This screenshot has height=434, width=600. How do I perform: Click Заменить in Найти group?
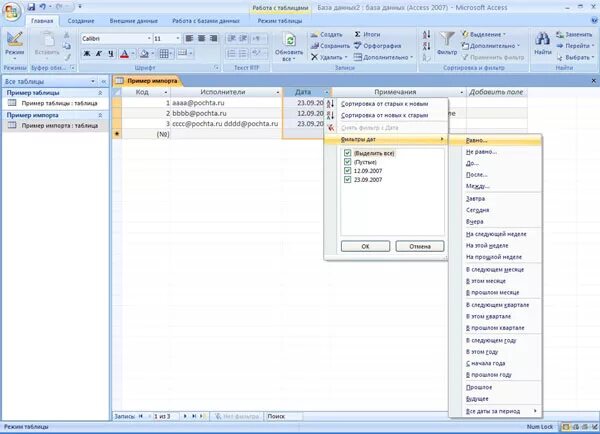tap(574, 35)
